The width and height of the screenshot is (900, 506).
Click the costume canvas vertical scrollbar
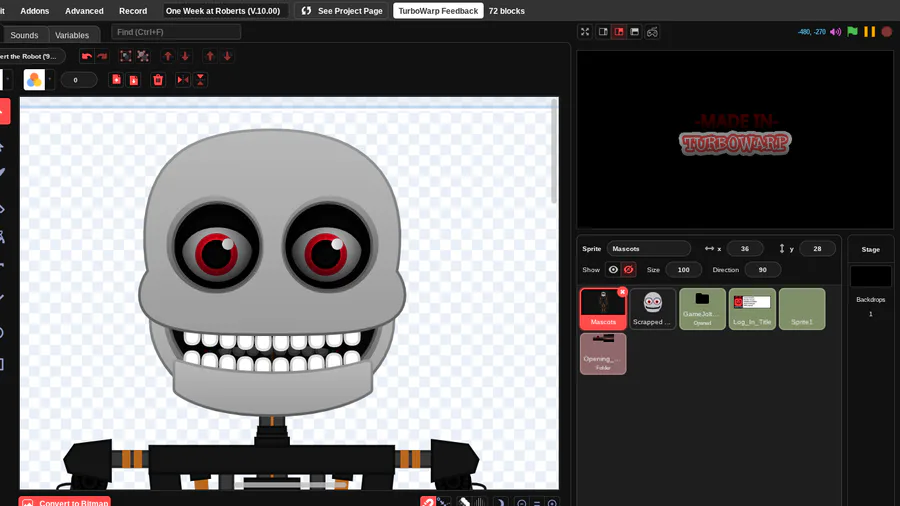pos(554,151)
